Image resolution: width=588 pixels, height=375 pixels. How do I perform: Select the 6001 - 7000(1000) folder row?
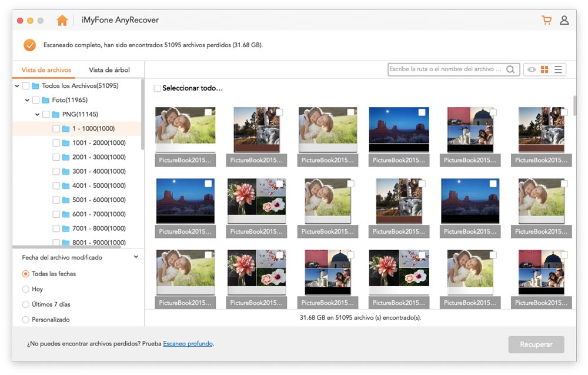pos(77,214)
